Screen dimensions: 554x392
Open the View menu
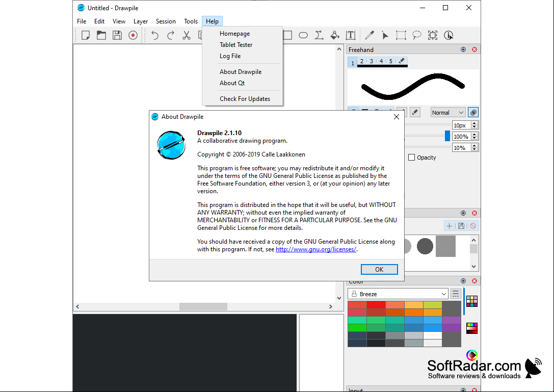point(119,21)
